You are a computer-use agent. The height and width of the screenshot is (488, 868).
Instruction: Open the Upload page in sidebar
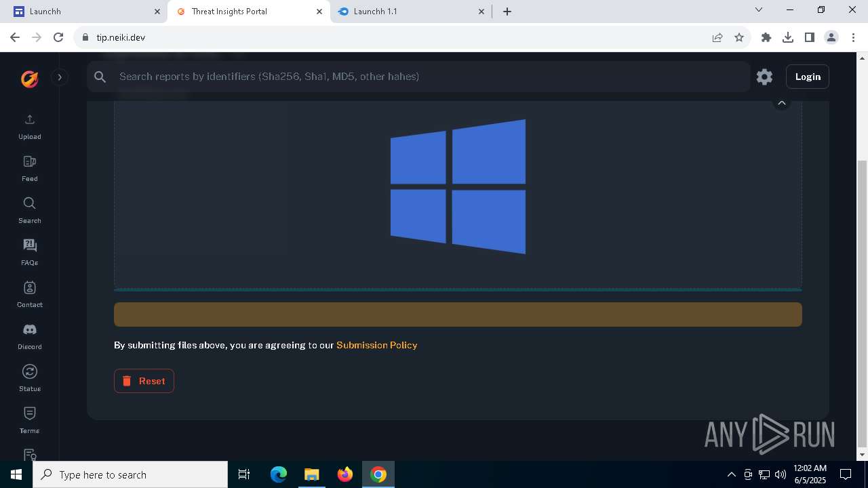[x=29, y=127]
